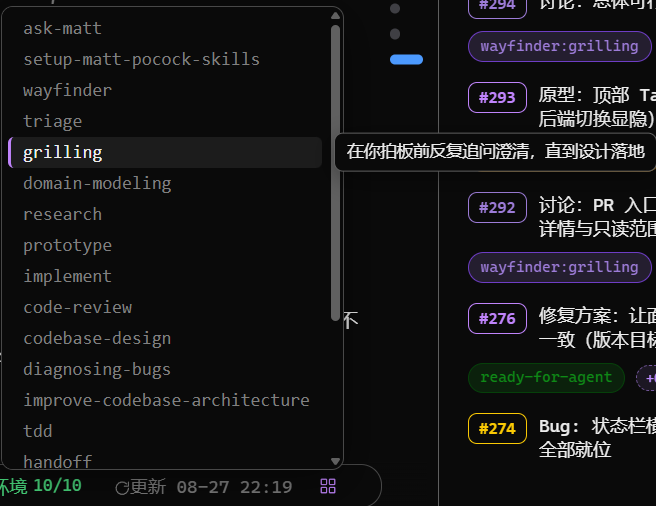Screen dimensions: 656x506
Task: Open issue #274 bug badge
Action: tap(497, 429)
